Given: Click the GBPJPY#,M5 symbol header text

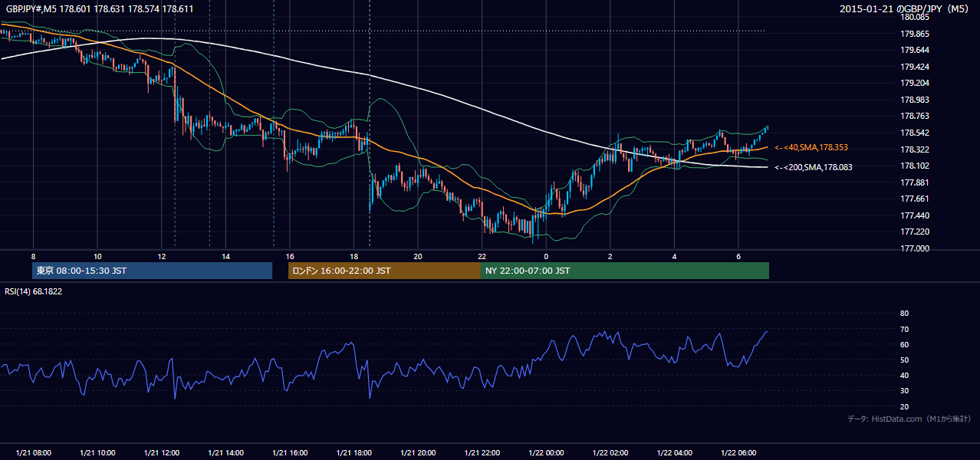Looking at the screenshot, I should (x=100, y=9).
